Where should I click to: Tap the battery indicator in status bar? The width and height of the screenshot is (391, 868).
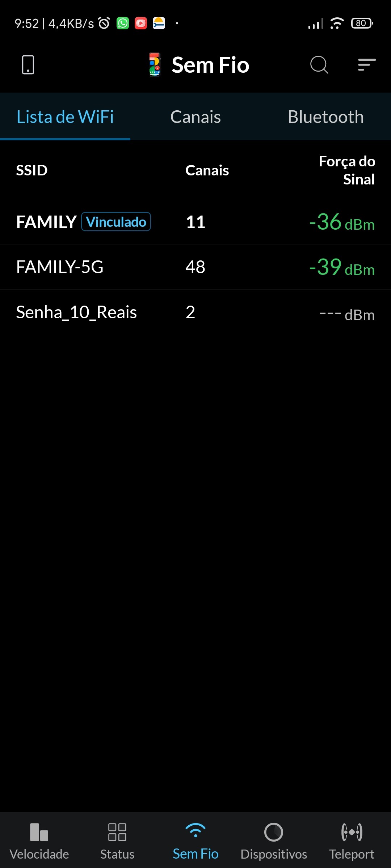pyautogui.click(x=362, y=24)
